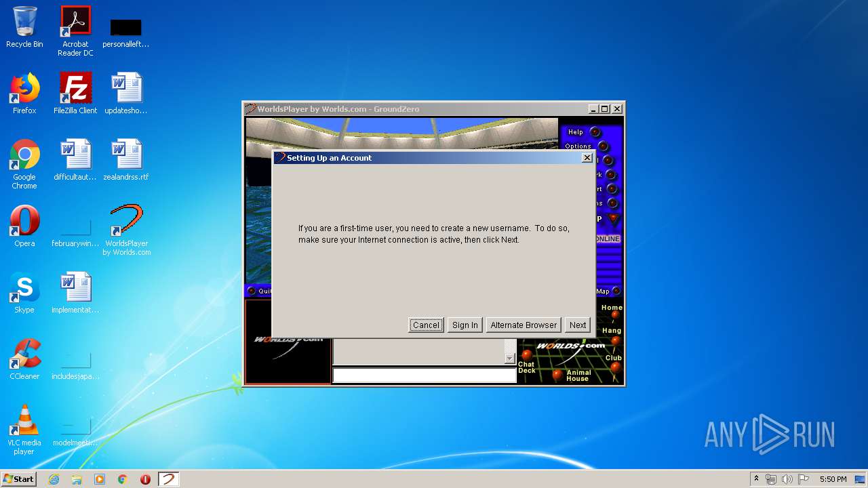Viewport: 868px width, 488px height.
Task: Open Windows Media Player from the taskbar
Action: 100,479
